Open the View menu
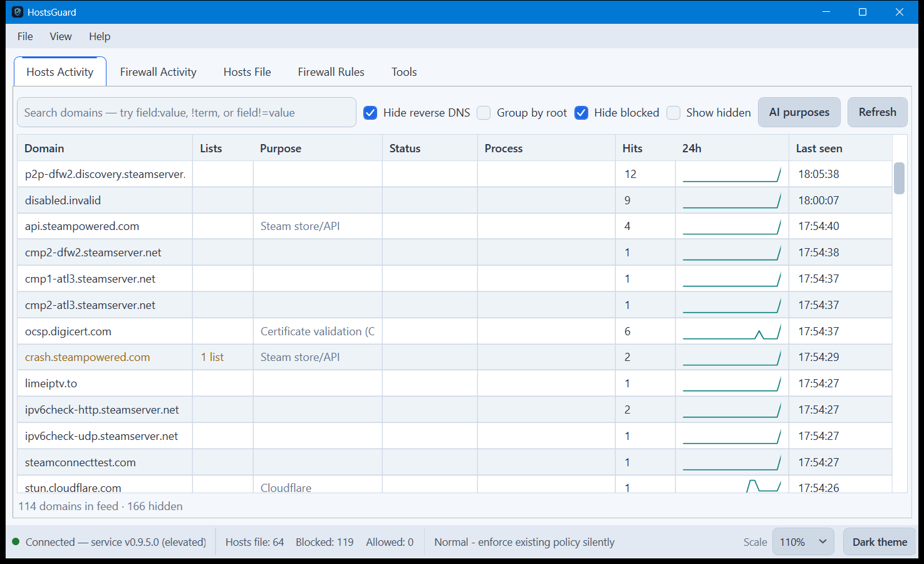The image size is (924, 564). (61, 36)
